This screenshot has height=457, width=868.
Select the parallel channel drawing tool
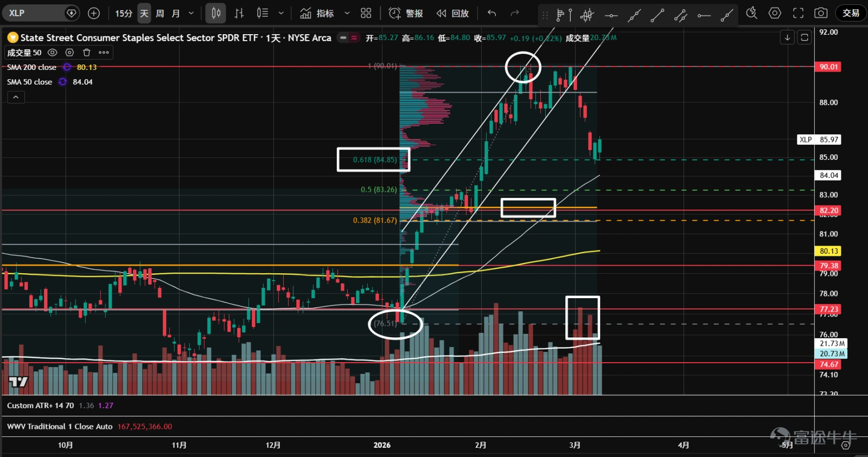point(680,15)
